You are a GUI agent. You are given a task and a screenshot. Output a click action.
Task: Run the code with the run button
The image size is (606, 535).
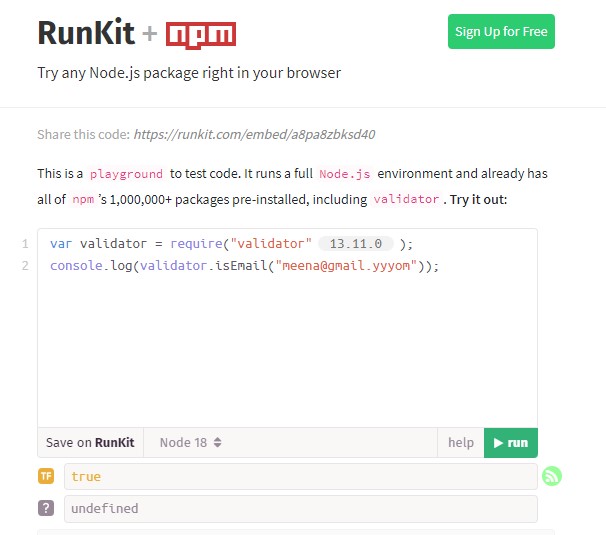coord(511,443)
